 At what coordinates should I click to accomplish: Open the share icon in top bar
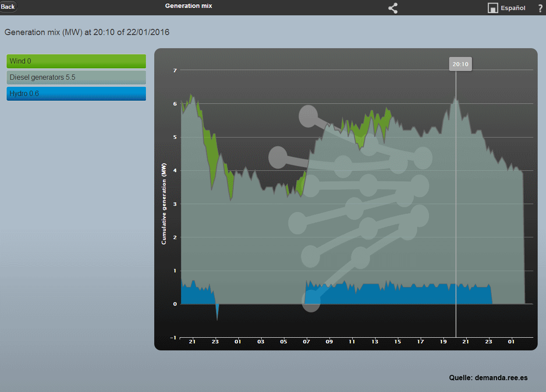pos(393,8)
